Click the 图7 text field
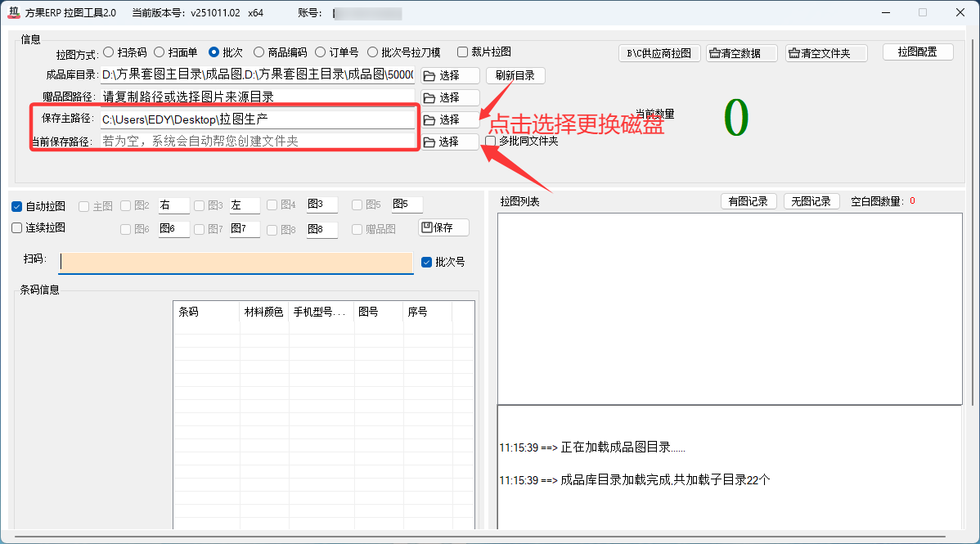This screenshot has height=544, width=980. coord(245,229)
